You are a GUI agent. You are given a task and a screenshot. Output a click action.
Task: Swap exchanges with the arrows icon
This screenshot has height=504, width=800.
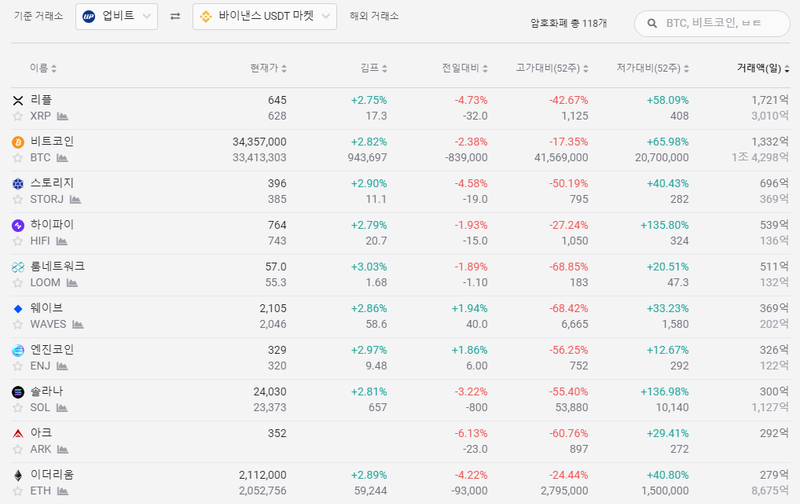(x=175, y=16)
